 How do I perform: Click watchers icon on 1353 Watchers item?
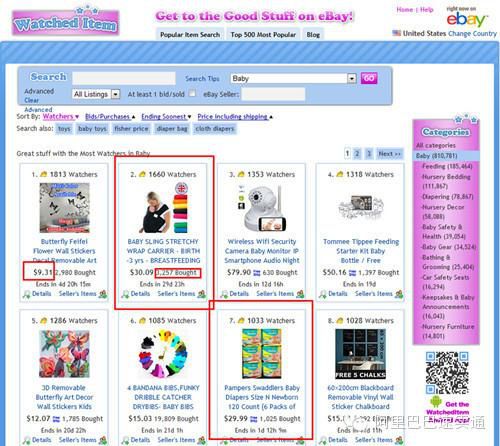tap(241, 174)
